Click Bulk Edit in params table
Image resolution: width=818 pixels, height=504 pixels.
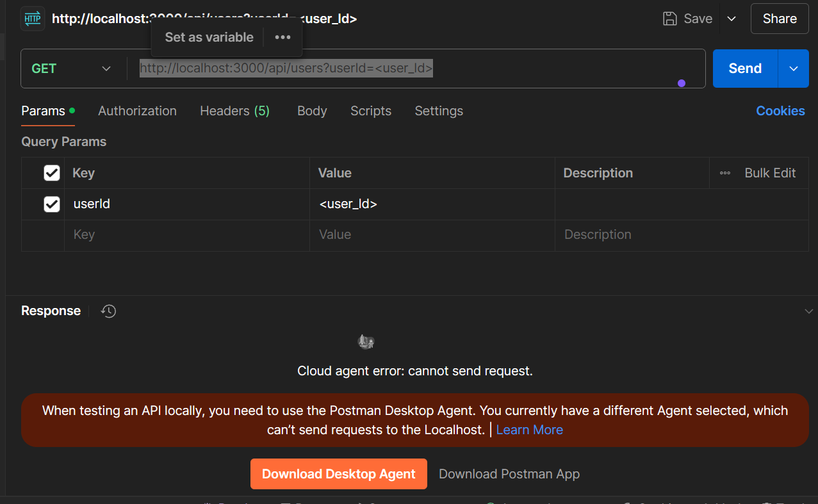[770, 173]
